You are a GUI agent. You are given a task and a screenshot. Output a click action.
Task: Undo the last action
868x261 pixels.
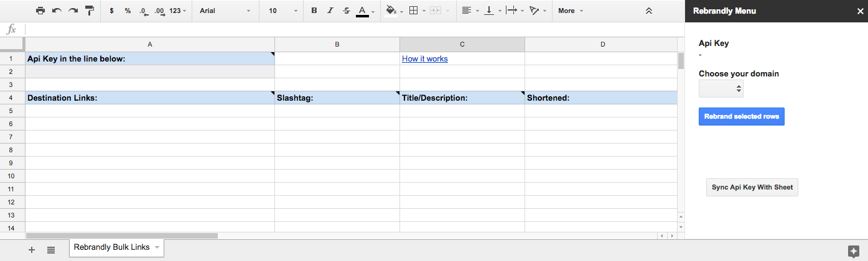pos(57,11)
